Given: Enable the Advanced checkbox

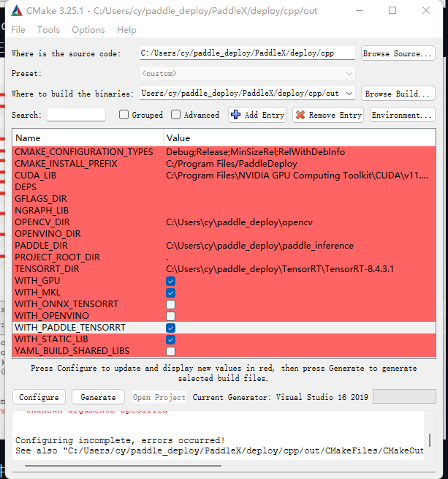Looking at the screenshot, I should [175, 115].
